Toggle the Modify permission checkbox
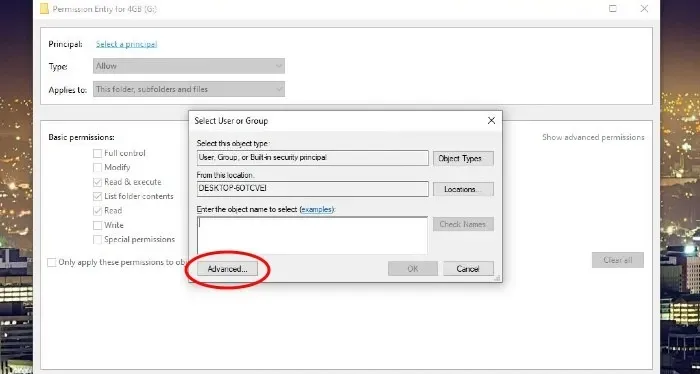Image resolution: width=700 pixels, height=374 pixels. (x=97, y=168)
